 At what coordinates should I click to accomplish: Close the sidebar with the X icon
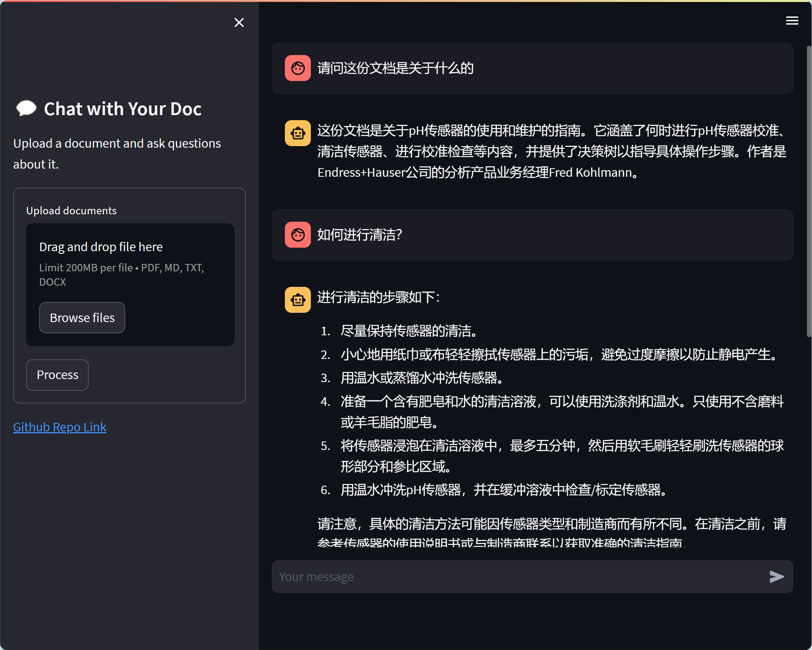pyautogui.click(x=239, y=22)
